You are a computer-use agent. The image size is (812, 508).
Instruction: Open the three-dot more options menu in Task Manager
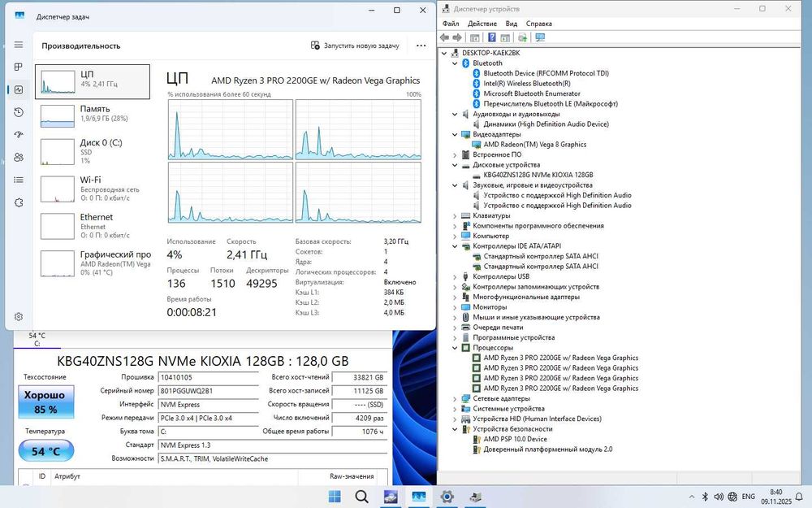tap(421, 46)
